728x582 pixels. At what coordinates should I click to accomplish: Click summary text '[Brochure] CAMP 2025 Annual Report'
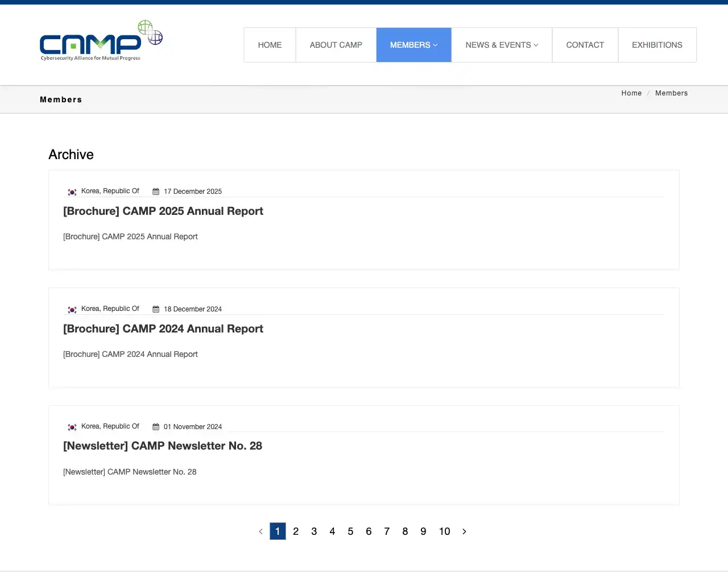130,236
